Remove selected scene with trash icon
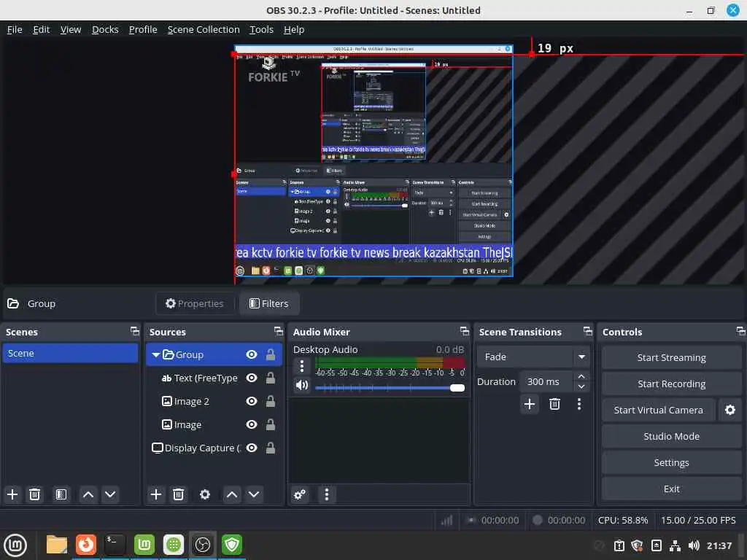This screenshot has height=560, width=747. tap(35, 494)
